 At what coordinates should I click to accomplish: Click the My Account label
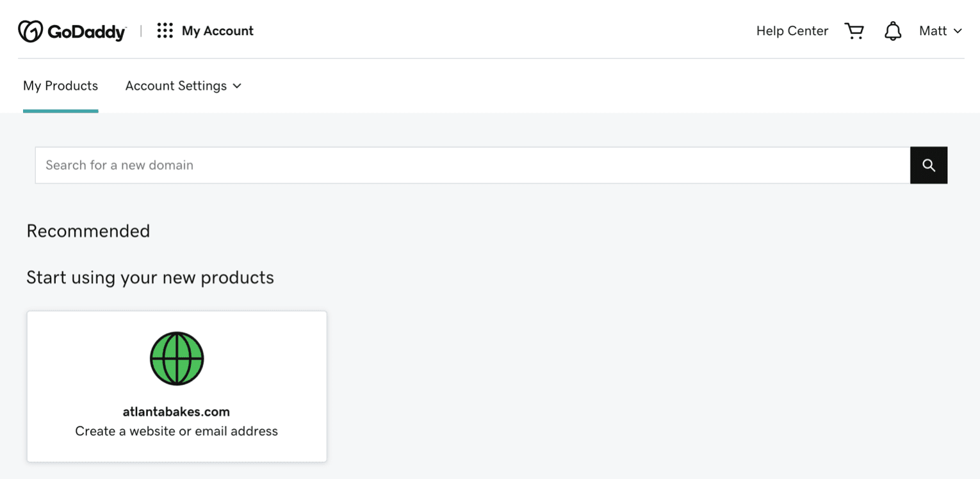[218, 31]
